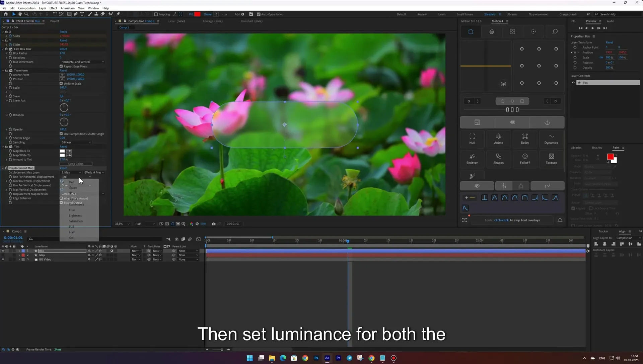Switch to Small Screen workspace
Screen dimensions: 643x364
[x=465, y=14]
